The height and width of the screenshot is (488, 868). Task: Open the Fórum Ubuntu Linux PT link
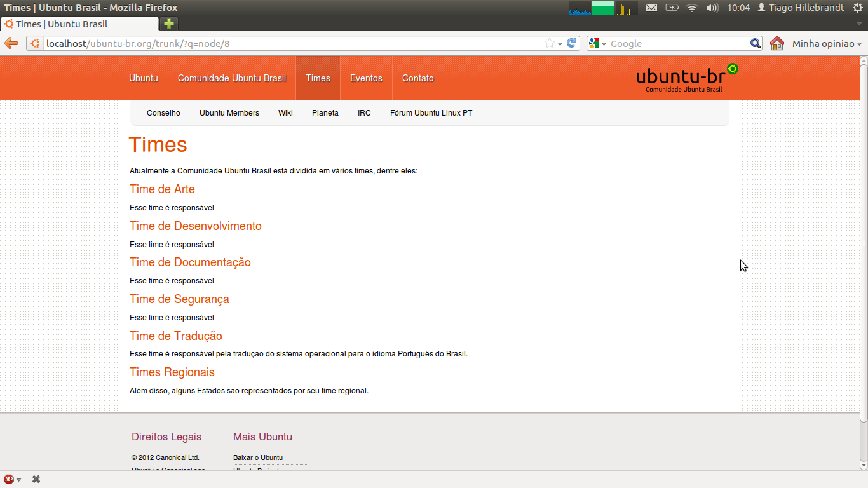(431, 113)
